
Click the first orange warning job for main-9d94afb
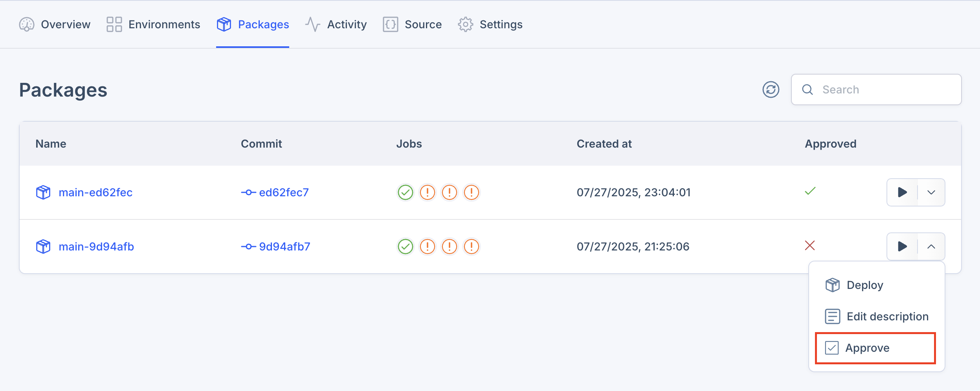click(x=427, y=247)
